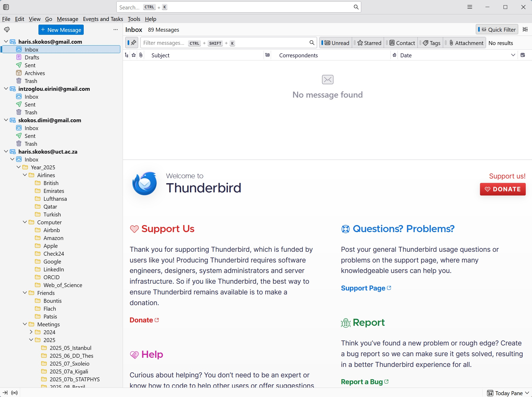Toggle the keep filters pinned button
Screen dimensions: 532x397
(x=132, y=43)
